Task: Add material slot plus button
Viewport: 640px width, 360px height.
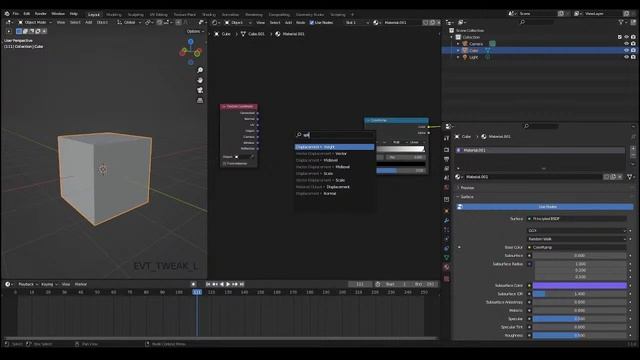Action: (633, 149)
